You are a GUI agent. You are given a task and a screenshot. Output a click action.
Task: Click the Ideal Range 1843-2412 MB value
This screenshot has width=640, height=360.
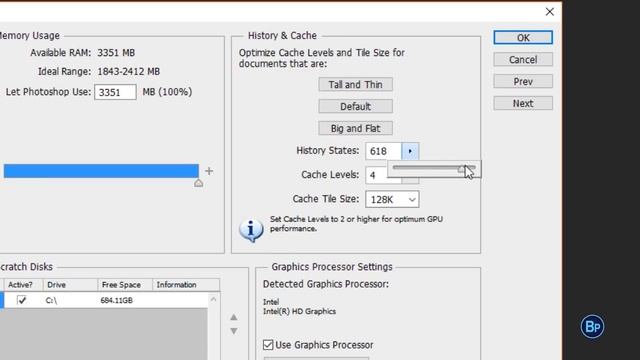click(x=129, y=72)
